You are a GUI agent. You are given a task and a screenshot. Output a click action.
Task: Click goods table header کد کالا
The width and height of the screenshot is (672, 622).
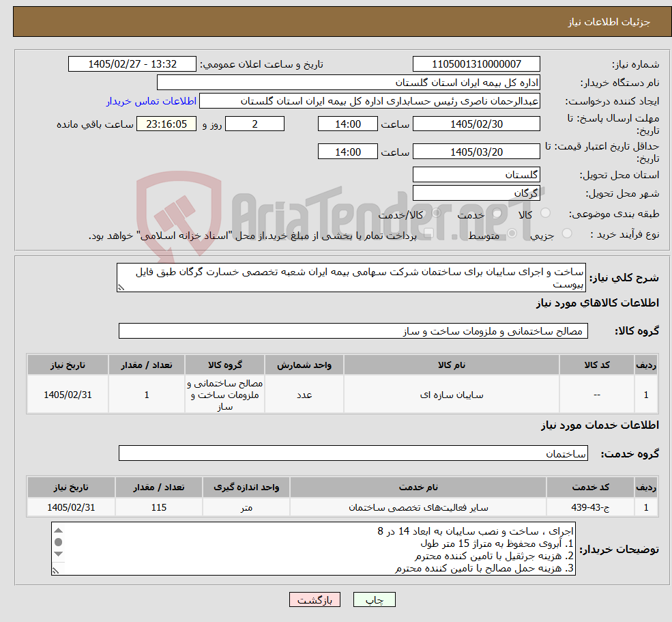597,365
